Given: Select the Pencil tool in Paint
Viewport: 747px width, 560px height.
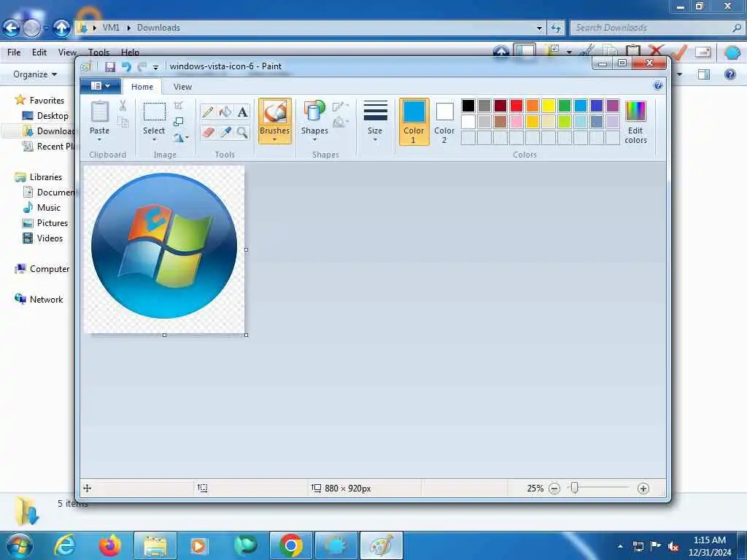Looking at the screenshot, I should pos(208,112).
